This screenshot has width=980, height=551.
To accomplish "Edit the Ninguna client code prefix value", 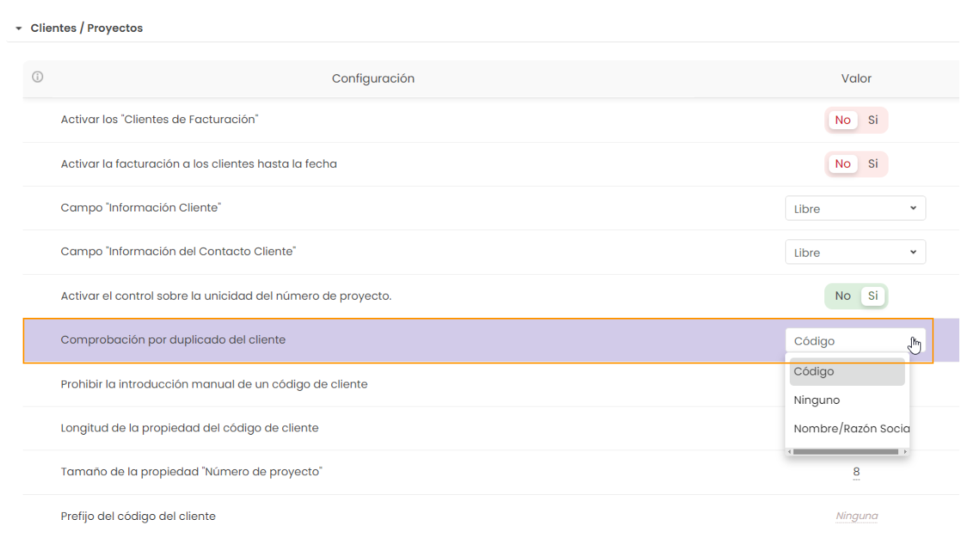I will pos(856,517).
